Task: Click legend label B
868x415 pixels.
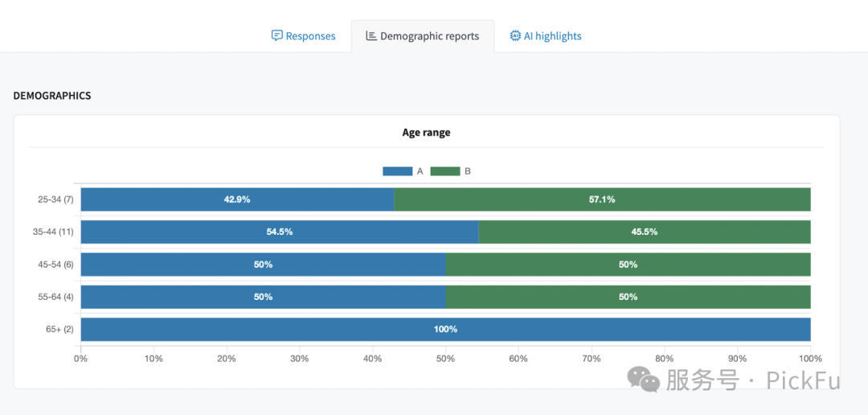Action: 468,171
